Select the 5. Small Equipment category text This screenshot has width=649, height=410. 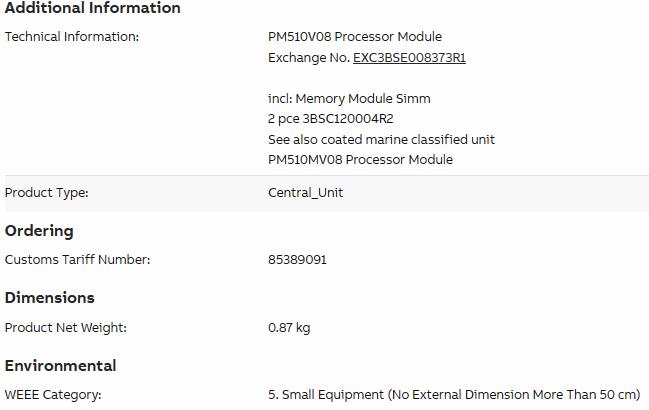pyautogui.click(x=454, y=395)
